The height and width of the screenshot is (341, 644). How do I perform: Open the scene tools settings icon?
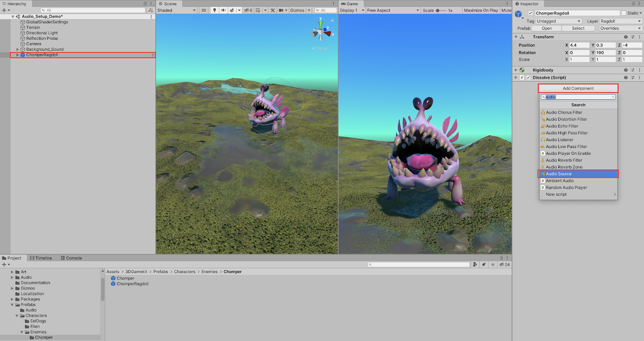[x=272, y=10]
